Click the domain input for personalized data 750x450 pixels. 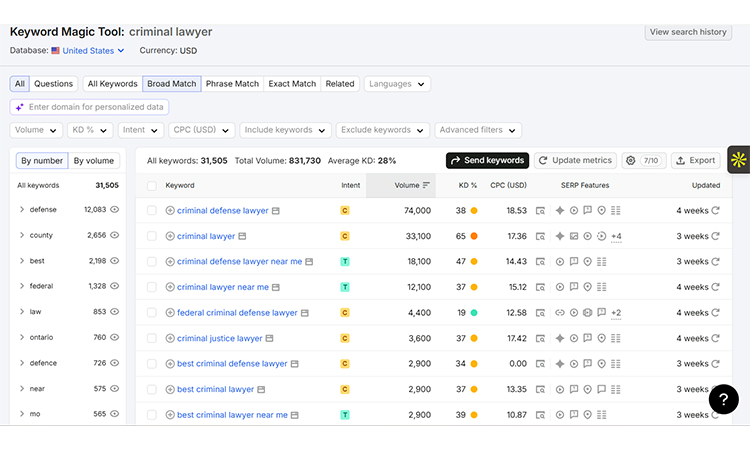(89, 107)
